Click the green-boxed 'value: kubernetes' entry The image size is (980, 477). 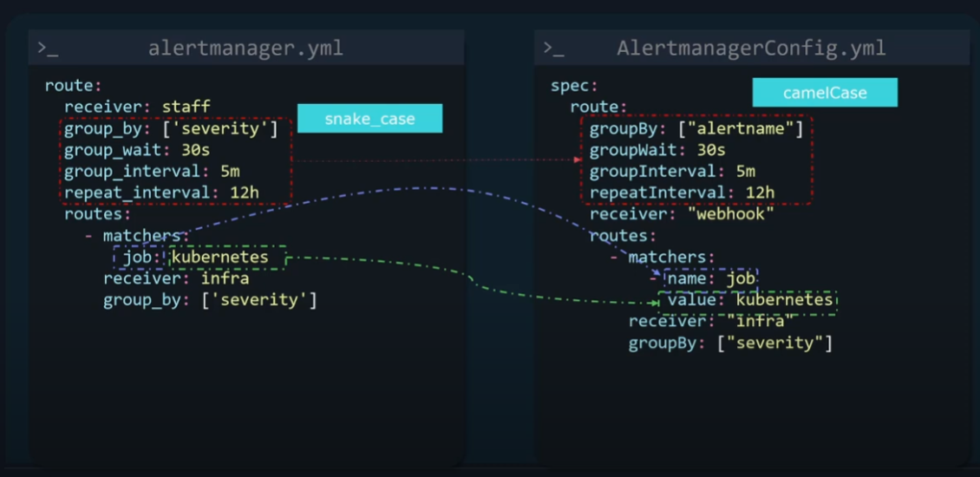pos(749,300)
